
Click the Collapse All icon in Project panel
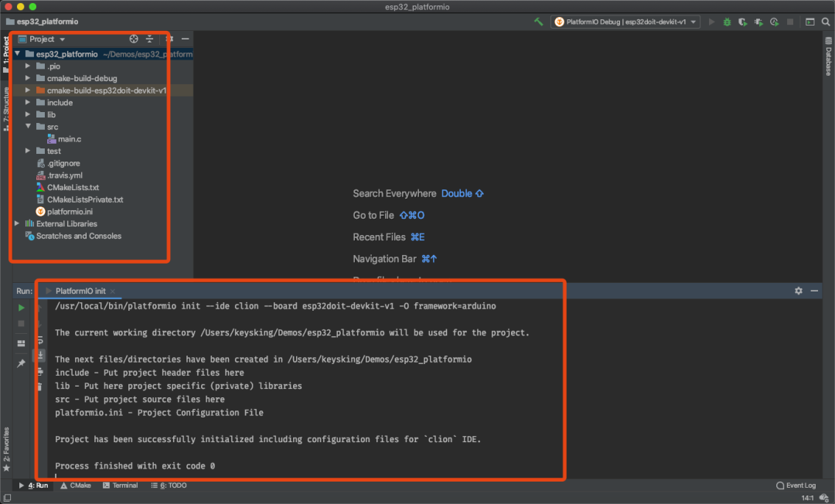(x=150, y=39)
